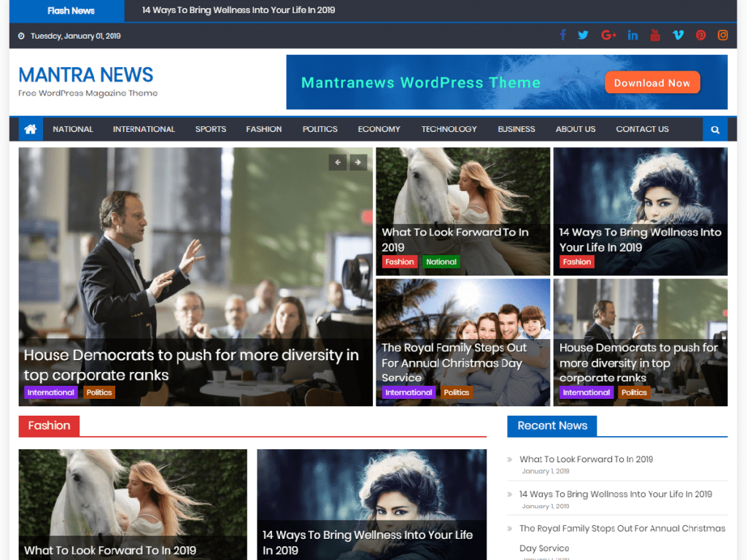Click the green National category tag
Viewport: 747px width, 560px height.
441,262
